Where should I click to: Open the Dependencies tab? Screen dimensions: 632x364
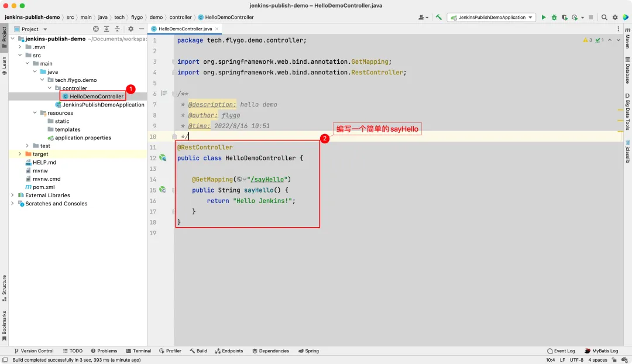click(270, 351)
